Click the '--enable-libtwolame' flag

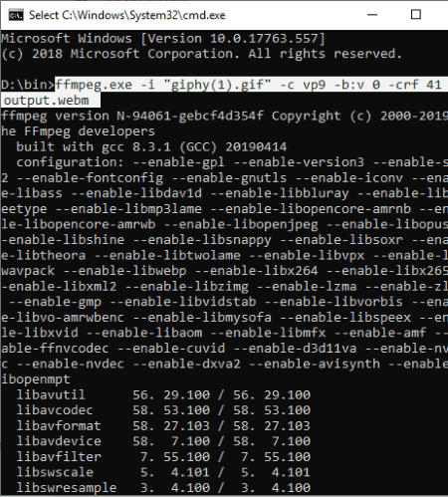coord(167,256)
